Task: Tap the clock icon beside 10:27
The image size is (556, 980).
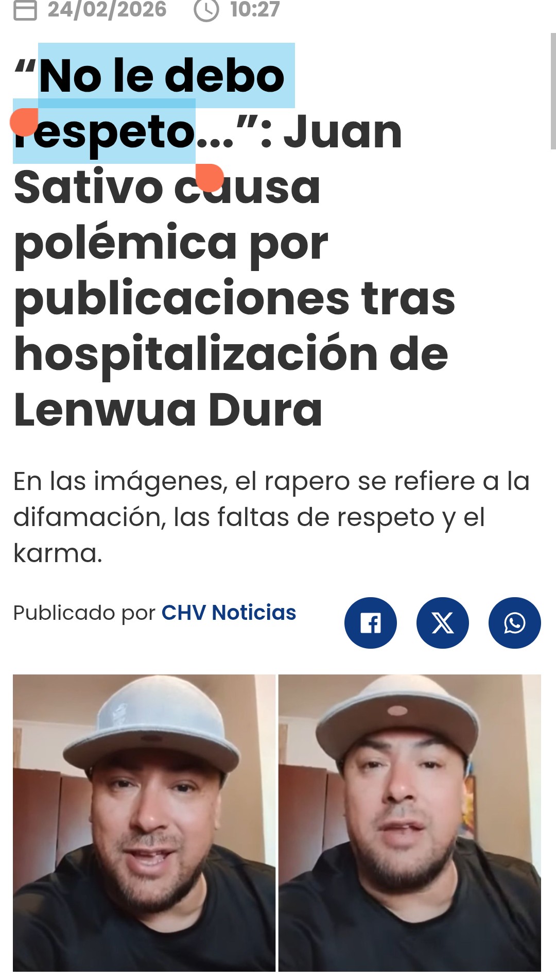Action: click(x=206, y=10)
